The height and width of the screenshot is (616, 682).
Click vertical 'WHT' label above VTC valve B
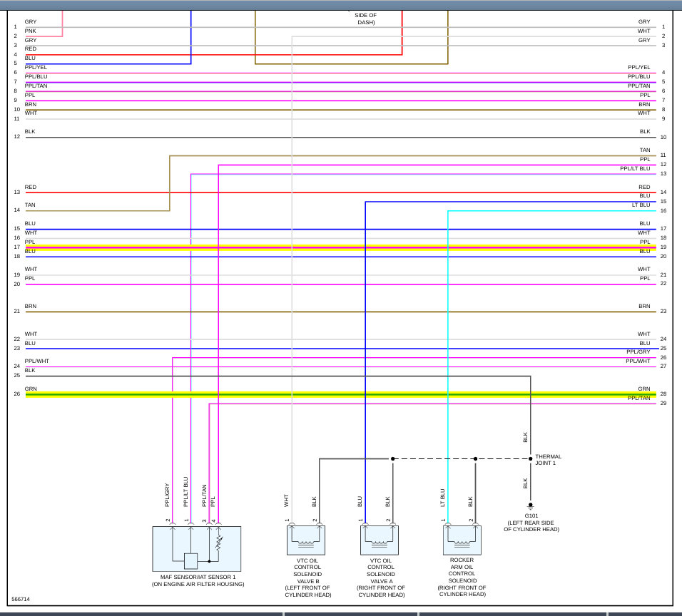pos(286,500)
